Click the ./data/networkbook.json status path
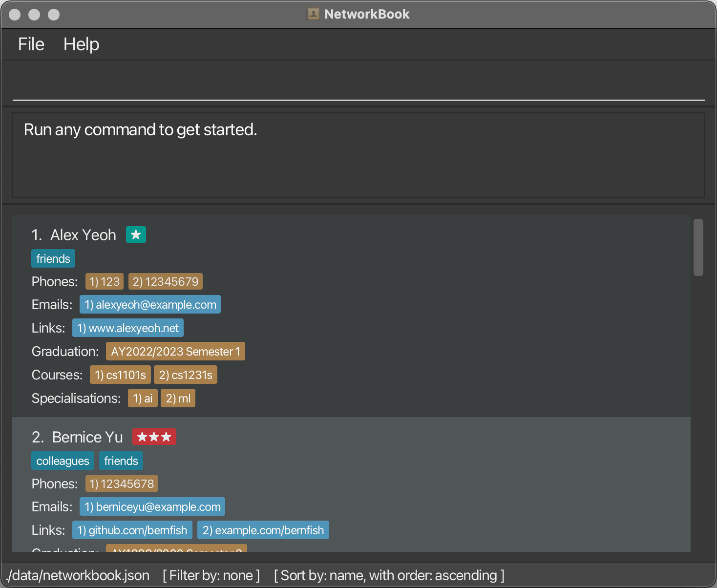This screenshot has width=717, height=588. click(78, 575)
